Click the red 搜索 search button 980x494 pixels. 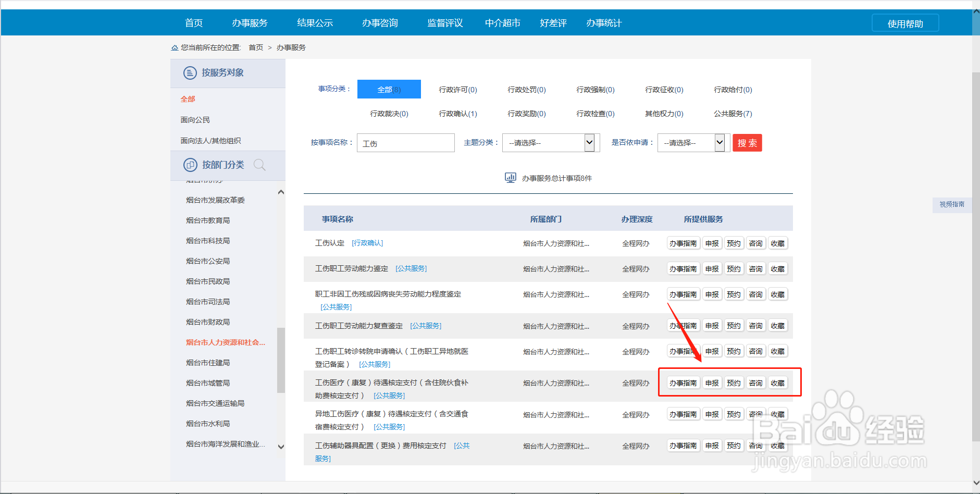[x=747, y=142]
